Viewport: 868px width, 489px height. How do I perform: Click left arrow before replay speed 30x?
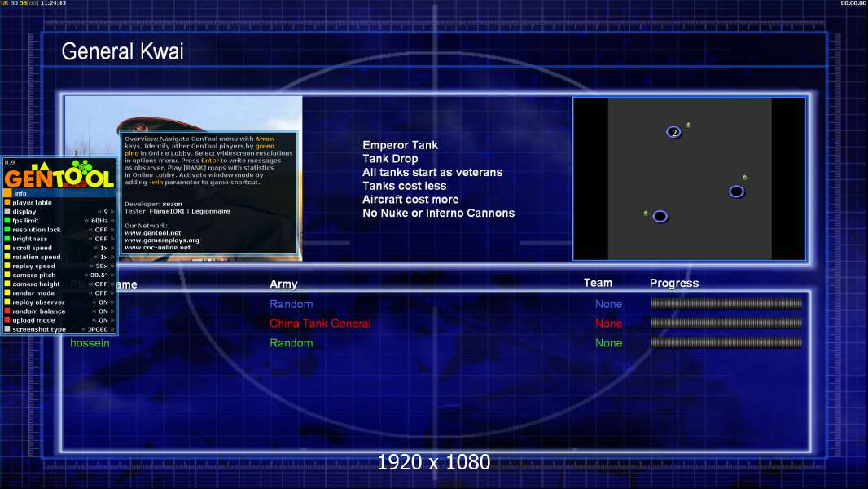91,266
